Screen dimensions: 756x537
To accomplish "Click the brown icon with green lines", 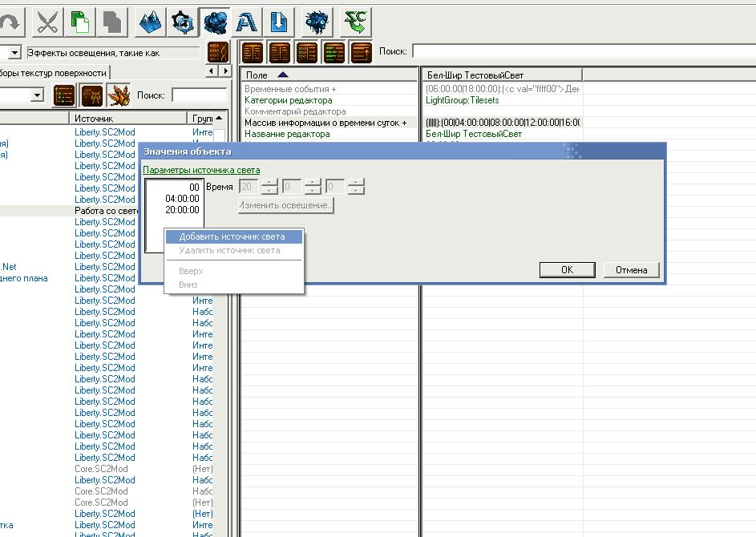I will (334, 52).
